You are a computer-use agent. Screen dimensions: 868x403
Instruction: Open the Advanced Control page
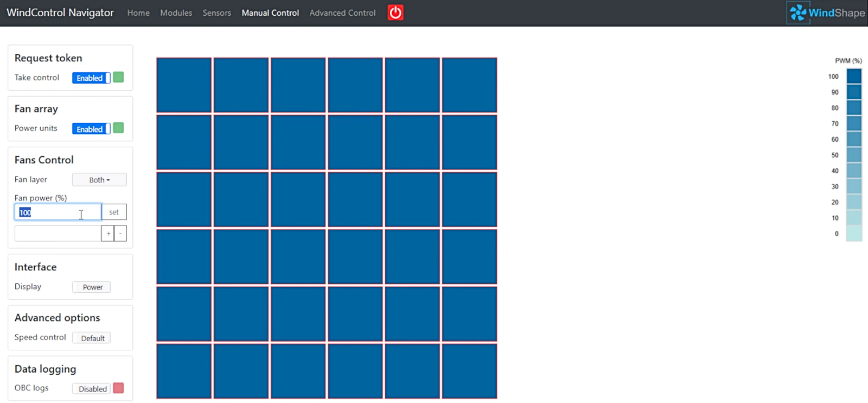point(342,12)
